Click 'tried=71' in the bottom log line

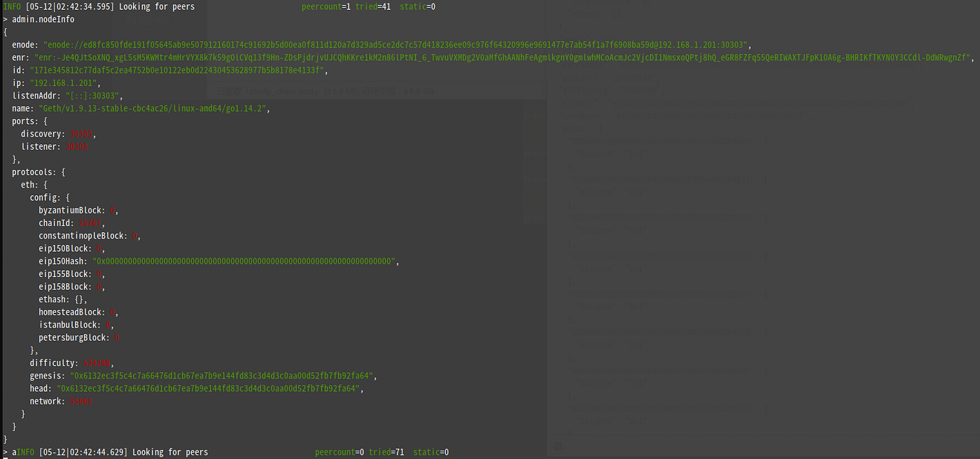(x=386, y=452)
